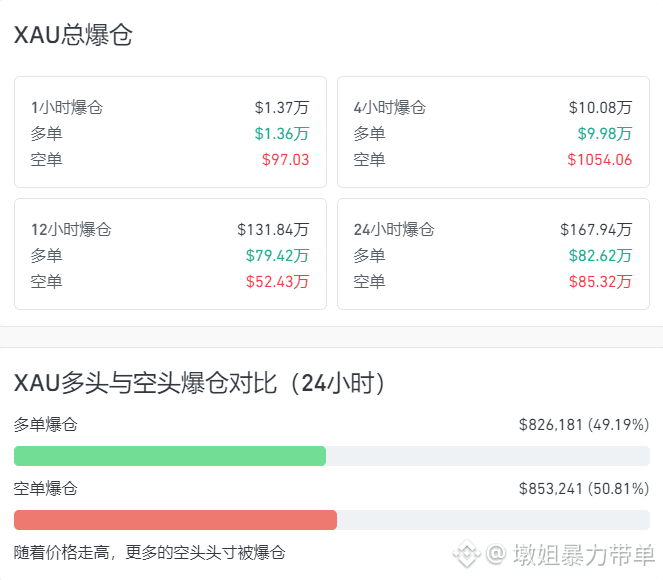Image resolution: width=663 pixels, height=580 pixels.
Task: Click the XAU总爆仓 heading
Action: [73, 35]
